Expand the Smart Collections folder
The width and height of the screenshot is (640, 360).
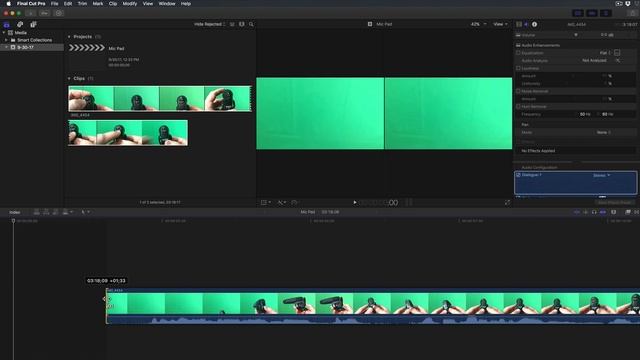click(6, 40)
